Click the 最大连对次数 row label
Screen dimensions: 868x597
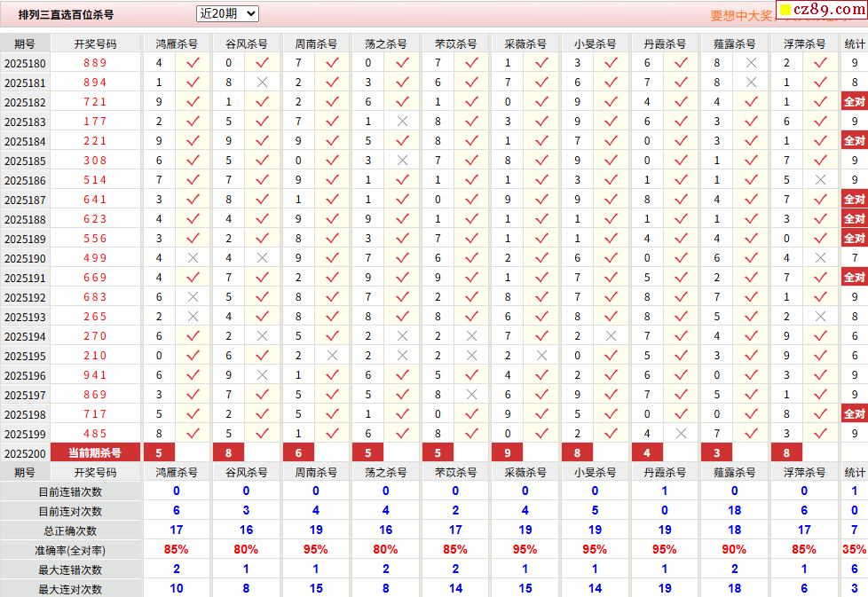(70, 589)
